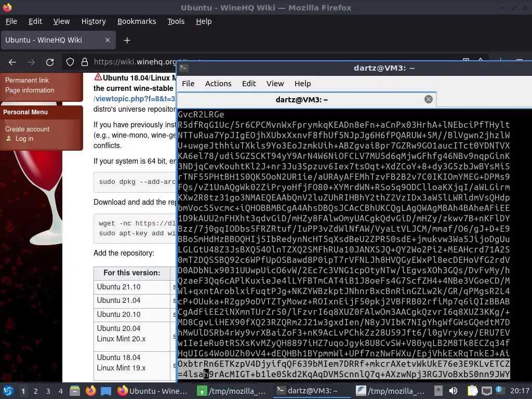
Task: Switch to workspace 3
Action: pyautogui.click(x=48, y=391)
